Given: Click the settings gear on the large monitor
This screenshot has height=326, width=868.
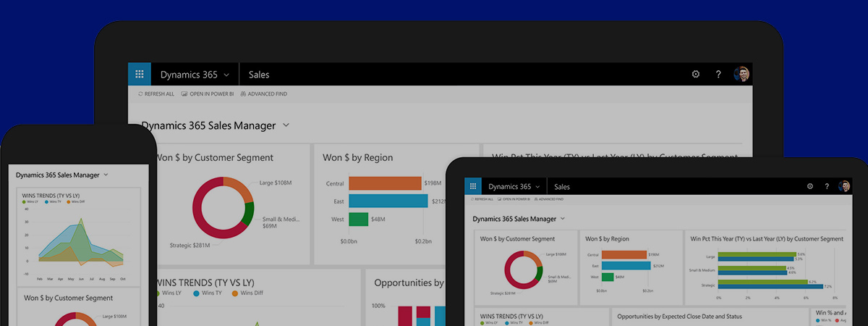Looking at the screenshot, I should click(x=696, y=75).
